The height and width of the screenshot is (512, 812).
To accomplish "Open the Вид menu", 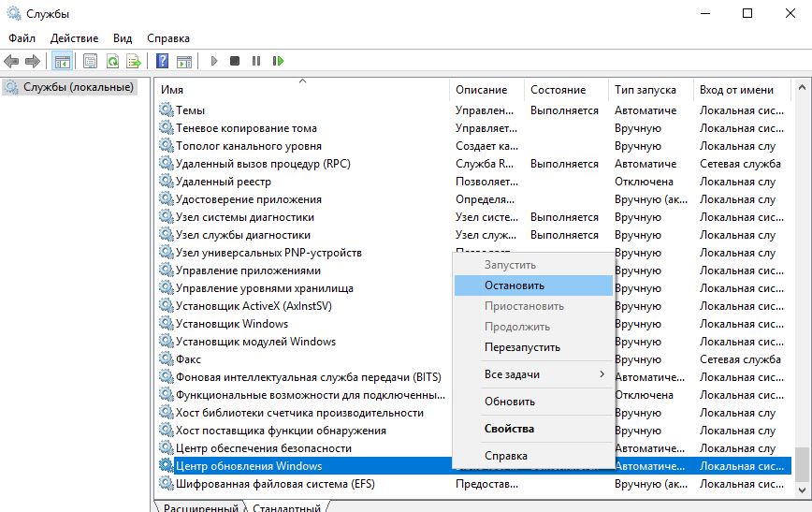I will pyautogui.click(x=123, y=38).
